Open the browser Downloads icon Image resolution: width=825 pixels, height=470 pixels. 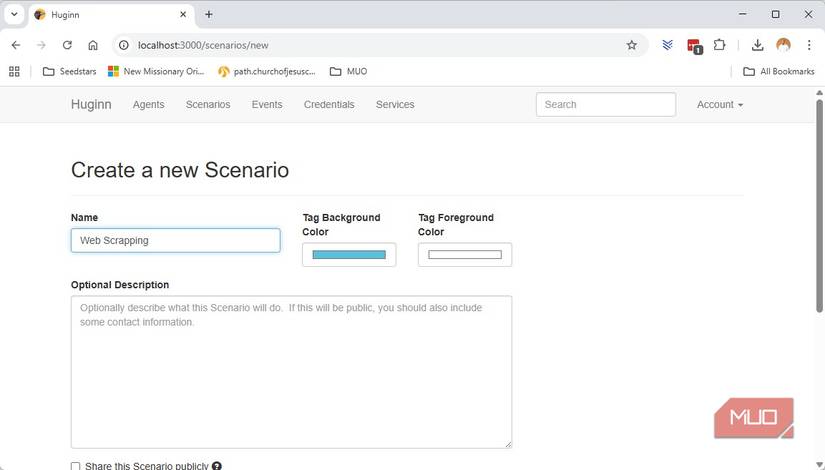(x=758, y=45)
